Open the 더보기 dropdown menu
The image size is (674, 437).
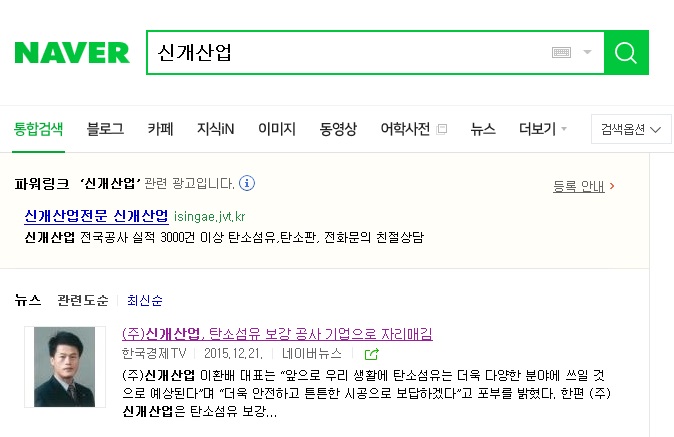pos(543,129)
